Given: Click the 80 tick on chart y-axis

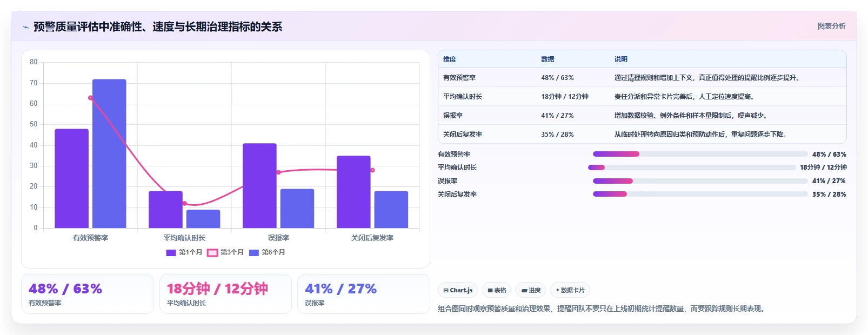Looking at the screenshot, I should [x=34, y=62].
